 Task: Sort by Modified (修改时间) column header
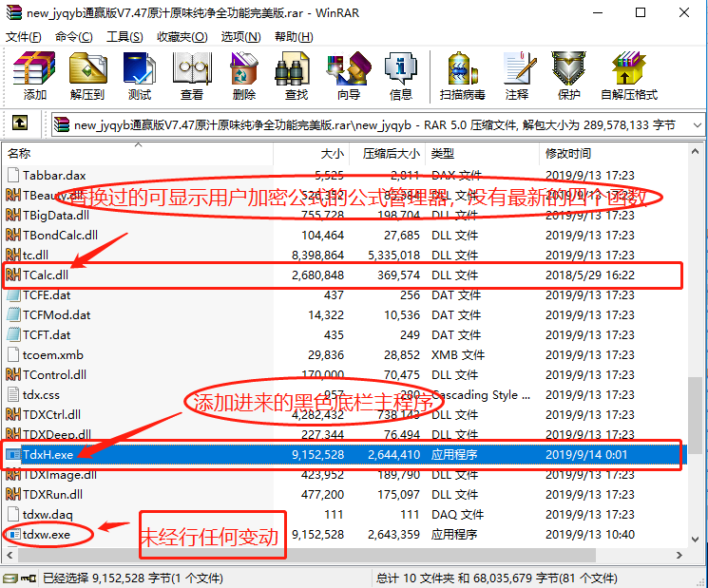[x=613, y=154]
